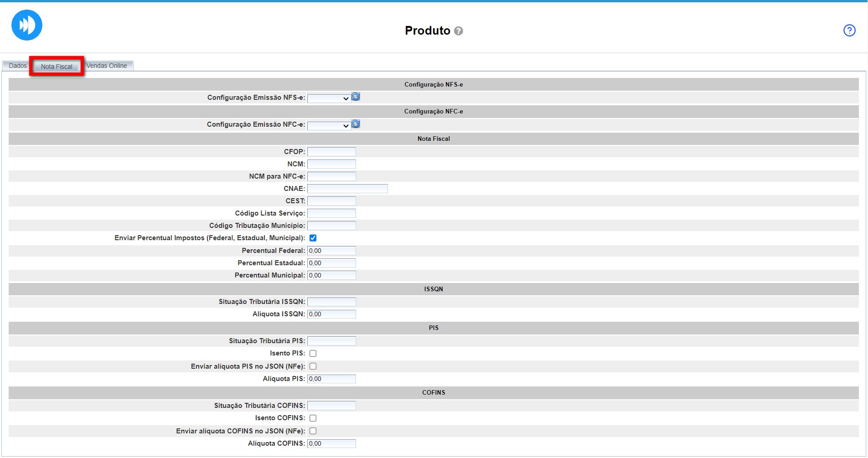The image size is (868, 458).
Task: Tick the Isento COFINS checkbox
Action: pos(313,418)
